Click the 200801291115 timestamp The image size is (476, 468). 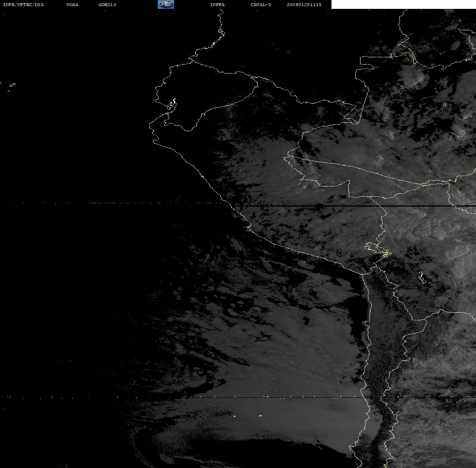304,4
